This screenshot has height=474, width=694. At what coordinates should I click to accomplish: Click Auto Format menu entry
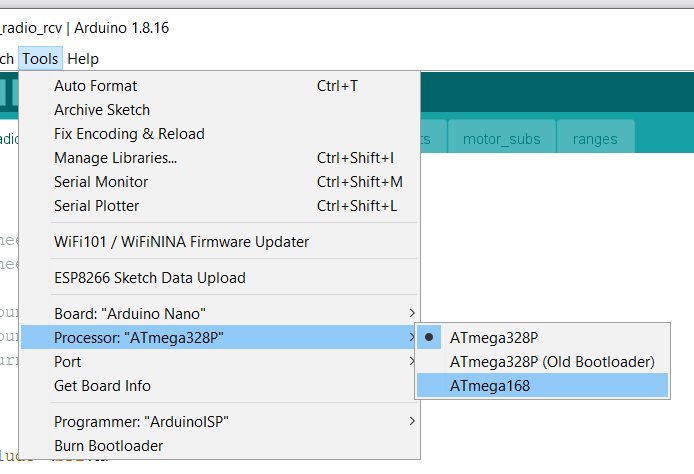coord(96,86)
